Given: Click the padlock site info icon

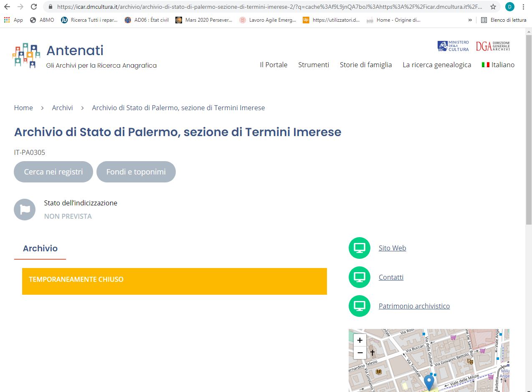Looking at the screenshot, I should (51, 7).
